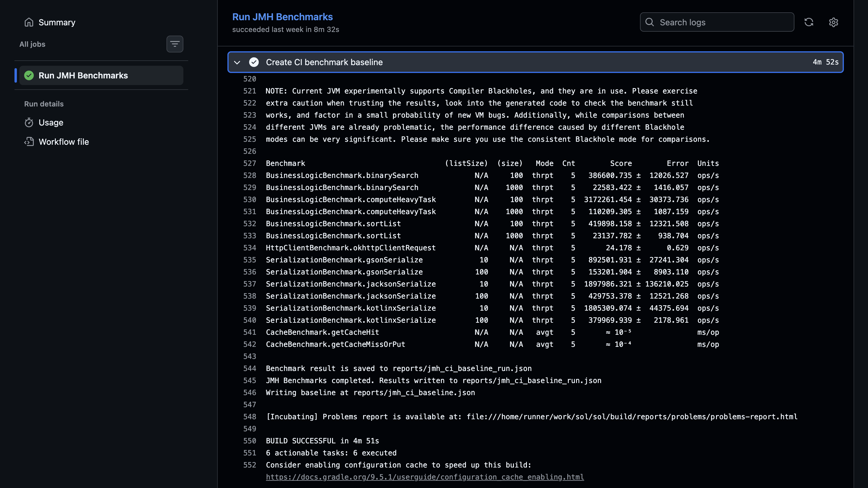This screenshot has width=868, height=488.
Task: Click the step duration 4m 52s
Action: (825, 62)
